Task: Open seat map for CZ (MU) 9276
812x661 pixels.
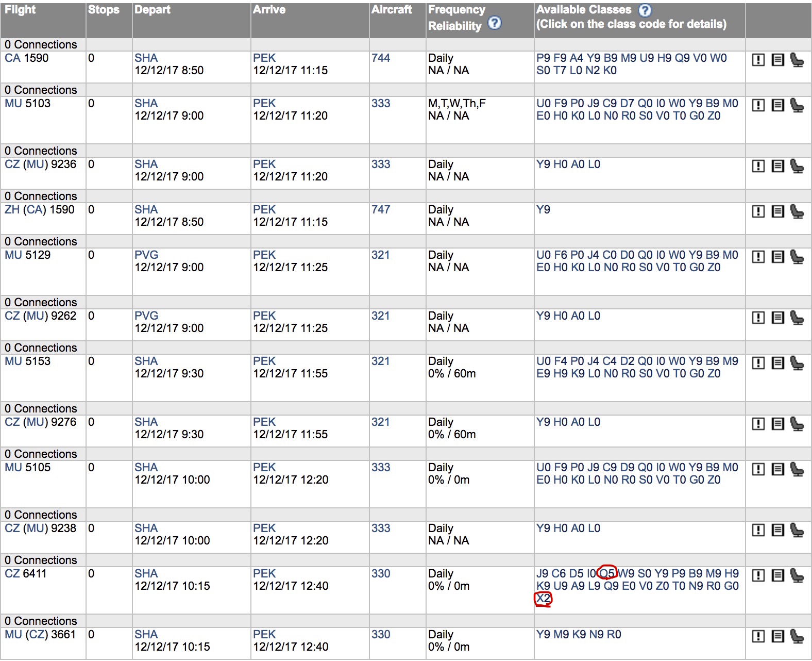Action: point(797,424)
